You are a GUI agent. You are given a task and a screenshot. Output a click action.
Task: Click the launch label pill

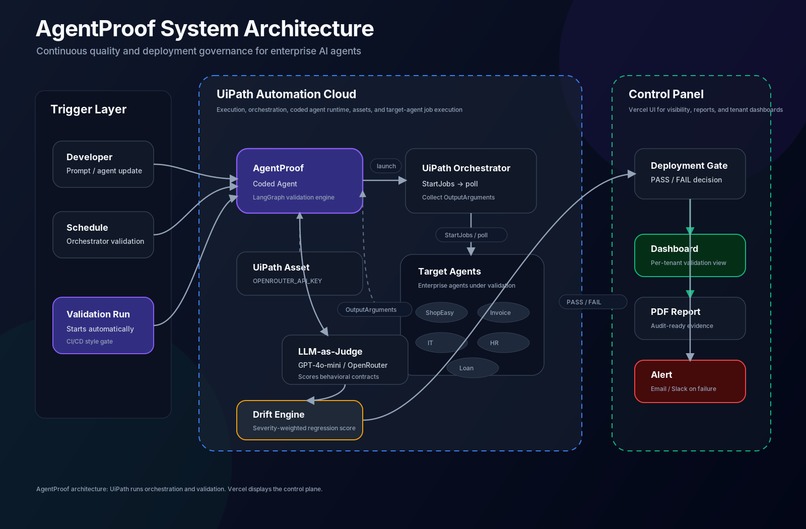(x=386, y=166)
